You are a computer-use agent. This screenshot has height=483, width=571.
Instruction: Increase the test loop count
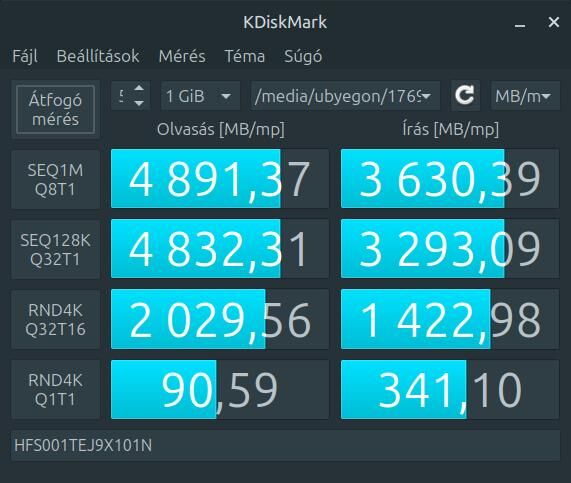(139, 89)
